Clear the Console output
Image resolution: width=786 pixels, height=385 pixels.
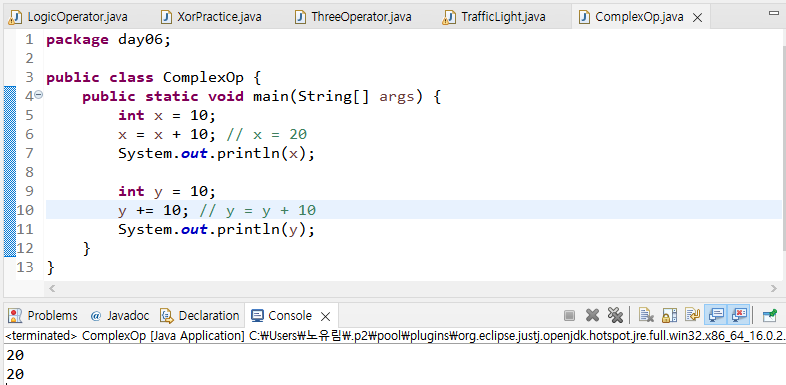[646, 315]
